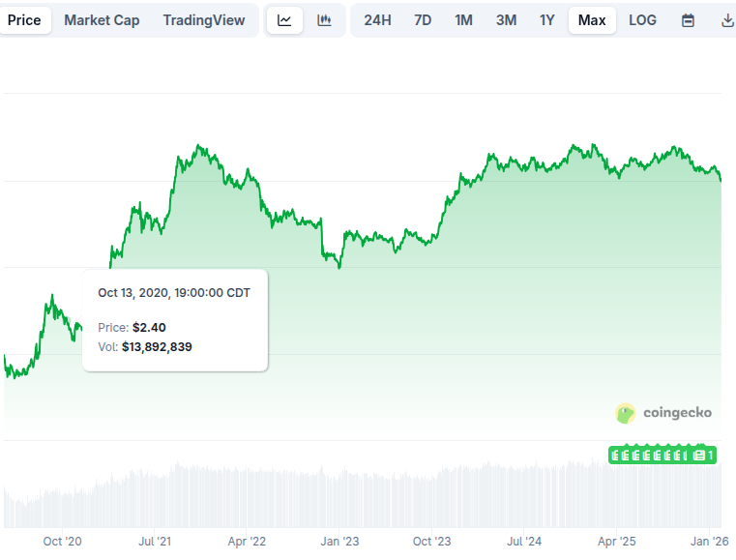Click the Apr '22 x-axis label
This screenshot has height=560, width=736.
click(x=247, y=542)
